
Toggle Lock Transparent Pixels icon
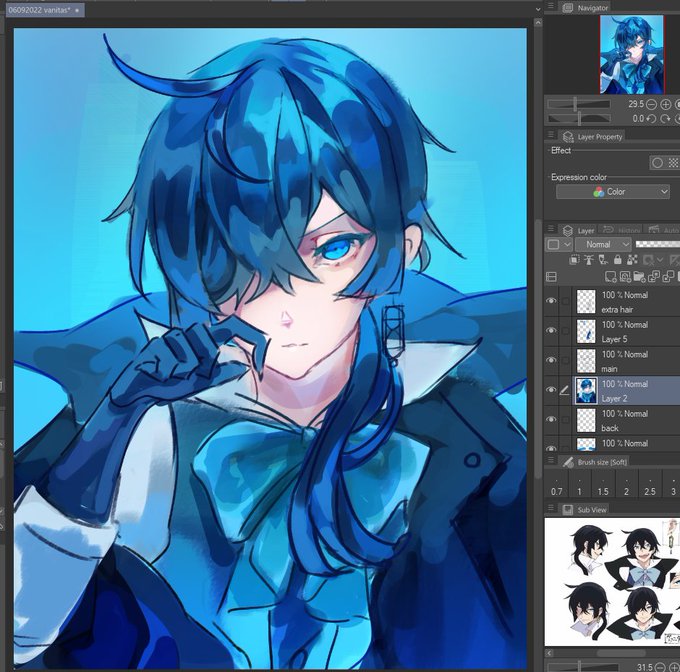[632, 260]
